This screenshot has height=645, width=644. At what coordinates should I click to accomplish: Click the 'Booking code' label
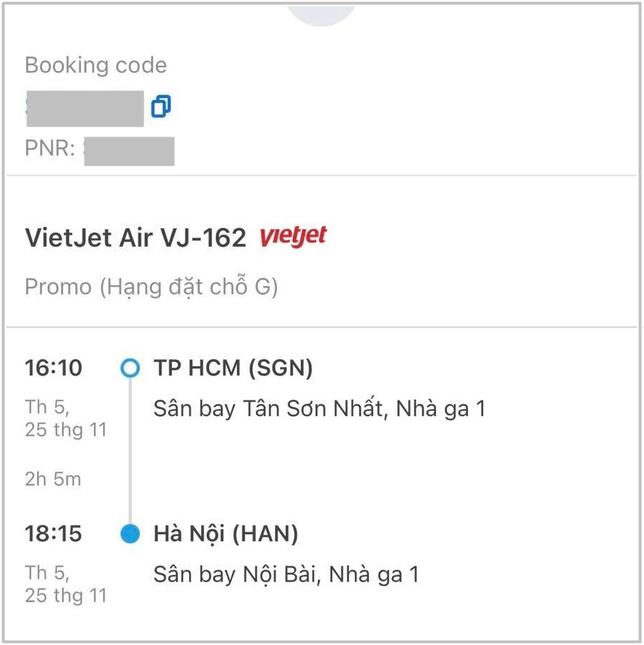pos(96,65)
